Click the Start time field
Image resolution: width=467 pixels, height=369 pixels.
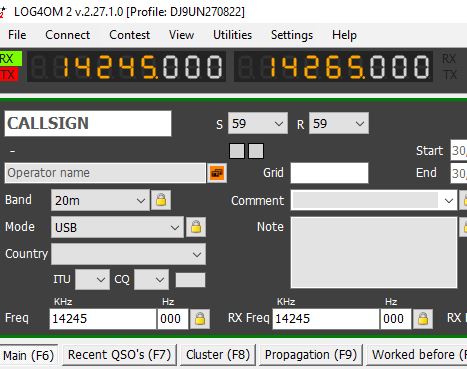pyautogui.click(x=459, y=151)
